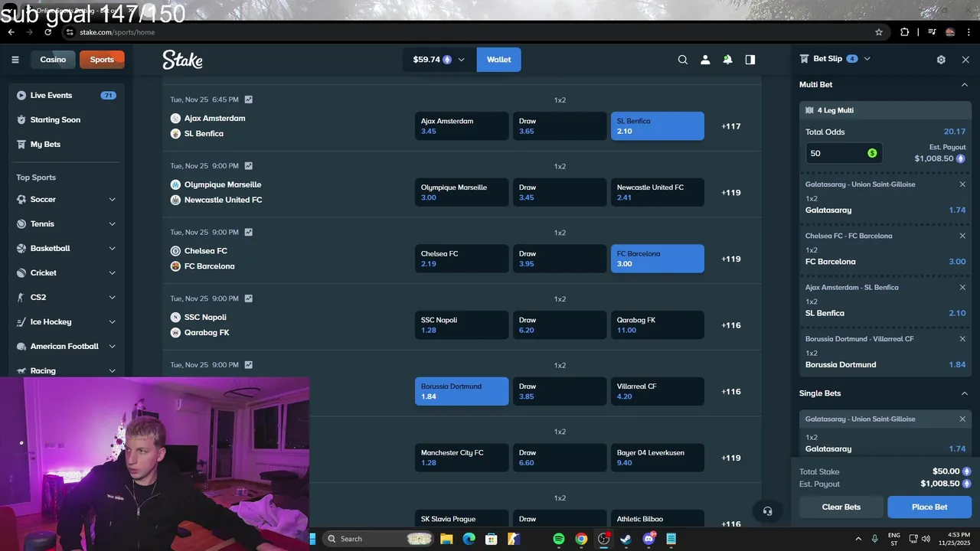Select Manchester City FC 1.28 odds
Image resolution: width=980 pixels, height=551 pixels.
[462, 458]
